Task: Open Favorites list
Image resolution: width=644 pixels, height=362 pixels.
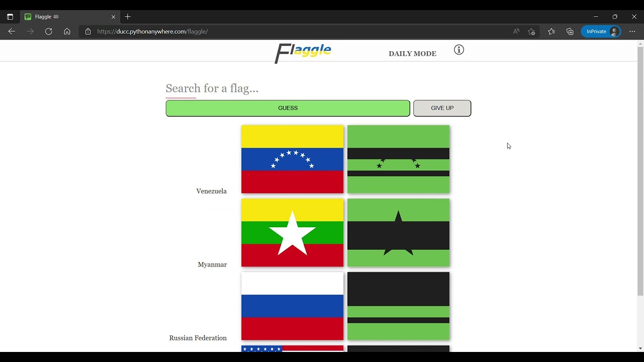Action: (x=551, y=31)
